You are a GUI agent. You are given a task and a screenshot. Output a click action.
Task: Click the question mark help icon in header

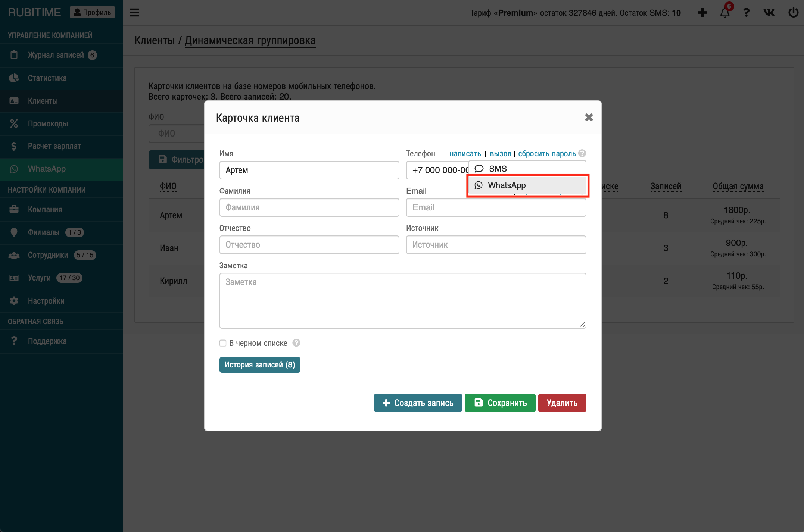click(x=746, y=13)
